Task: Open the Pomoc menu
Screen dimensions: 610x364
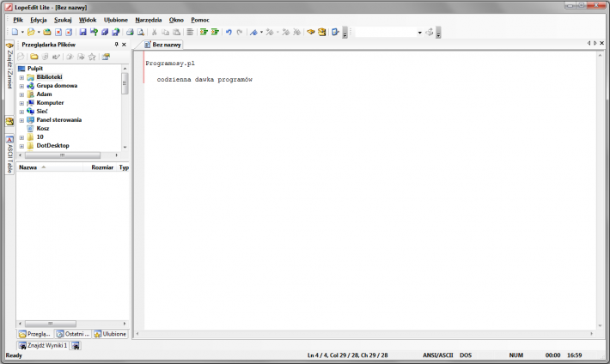Action: point(200,20)
